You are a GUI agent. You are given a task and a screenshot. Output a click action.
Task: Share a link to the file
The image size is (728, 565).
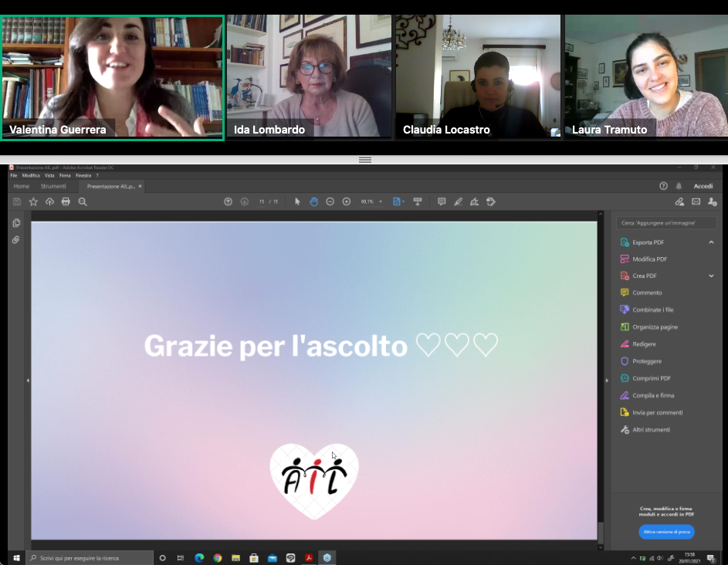click(x=679, y=201)
